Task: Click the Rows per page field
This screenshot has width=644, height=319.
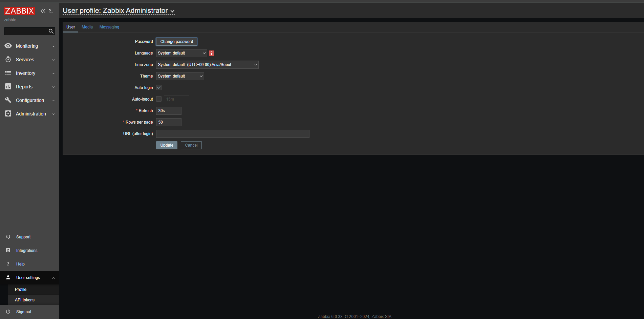Action: [169, 122]
